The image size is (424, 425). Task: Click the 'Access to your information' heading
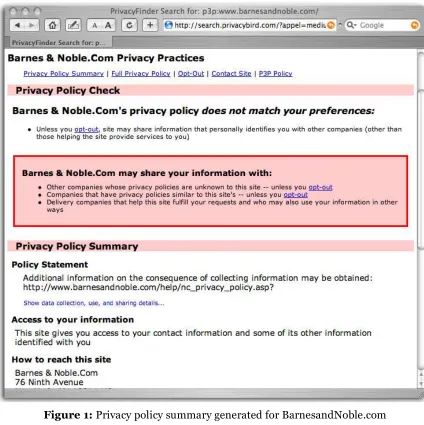tap(73, 320)
